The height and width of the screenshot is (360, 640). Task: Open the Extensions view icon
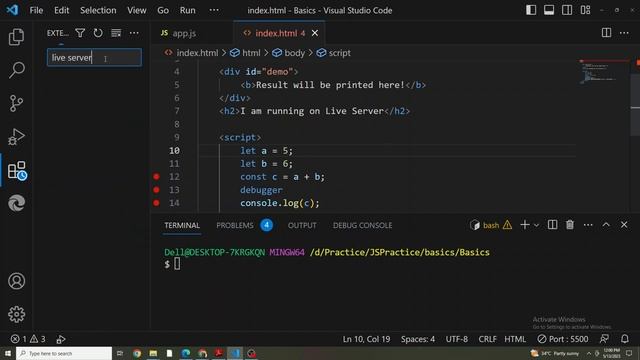(17, 170)
